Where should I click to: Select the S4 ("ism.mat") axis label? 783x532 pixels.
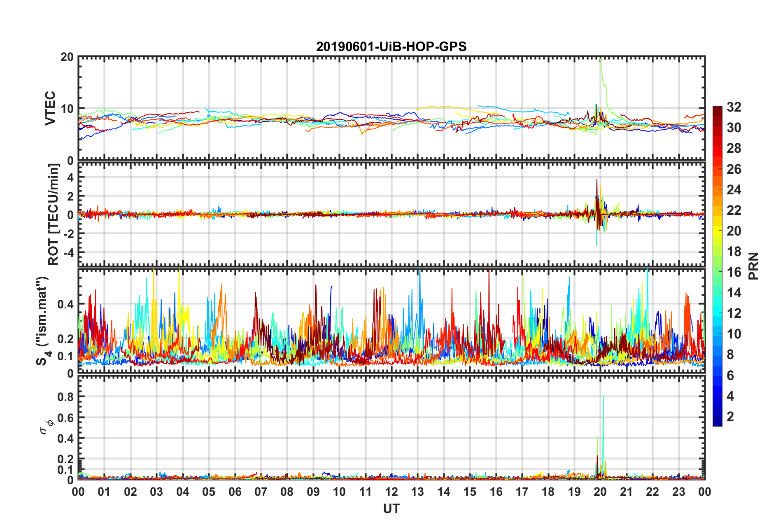click(x=42, y=321)
